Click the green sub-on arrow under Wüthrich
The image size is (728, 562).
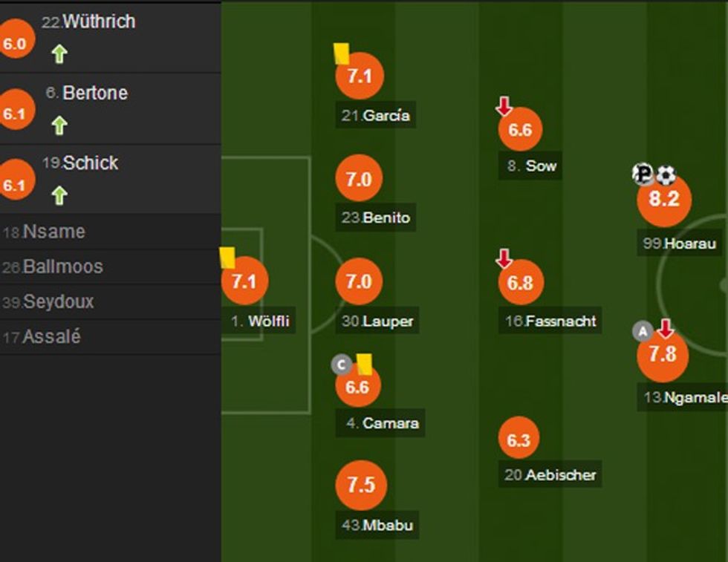click(59, 53)
